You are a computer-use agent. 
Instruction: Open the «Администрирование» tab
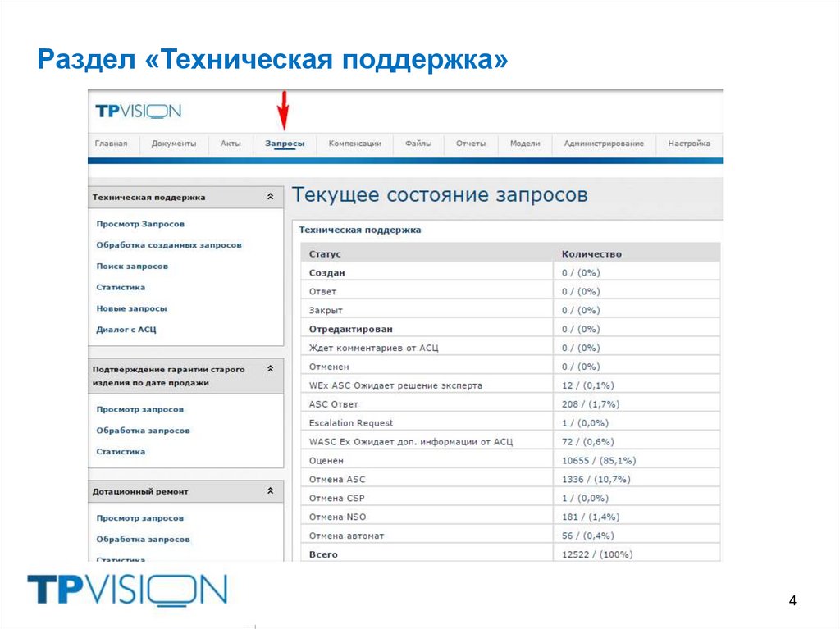pos(603,143)
